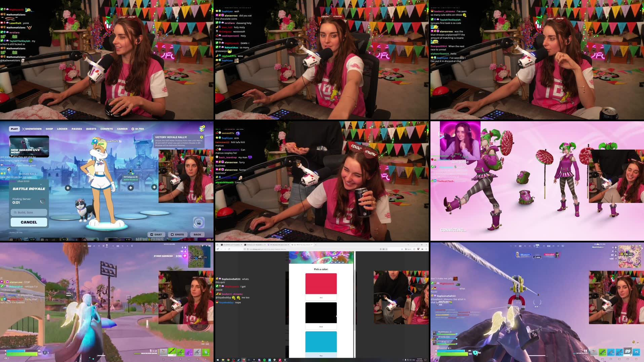Open OBS from the Windows taskbar
This screenshot has width=644, height=362.
(249, 360)
